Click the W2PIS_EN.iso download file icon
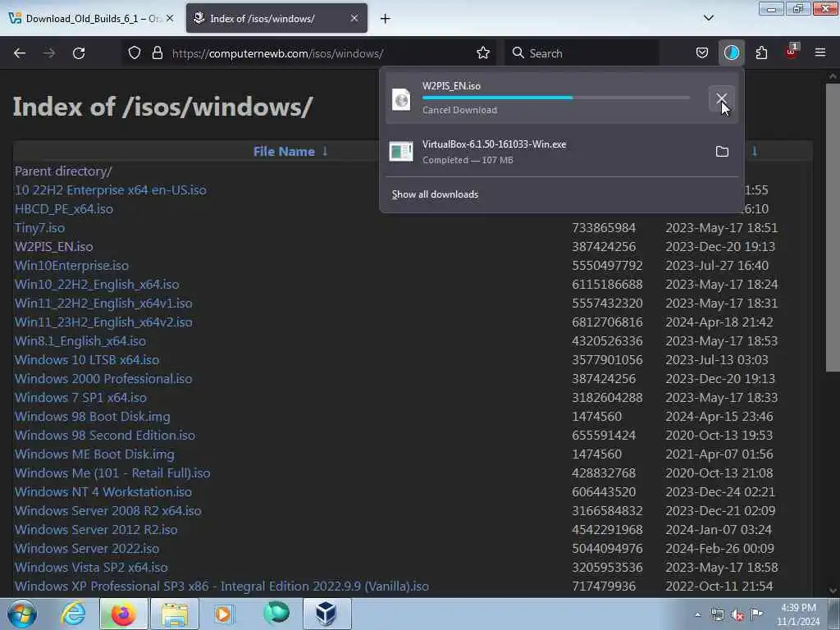This screenshot has width=840, height=630. [401, 99]
